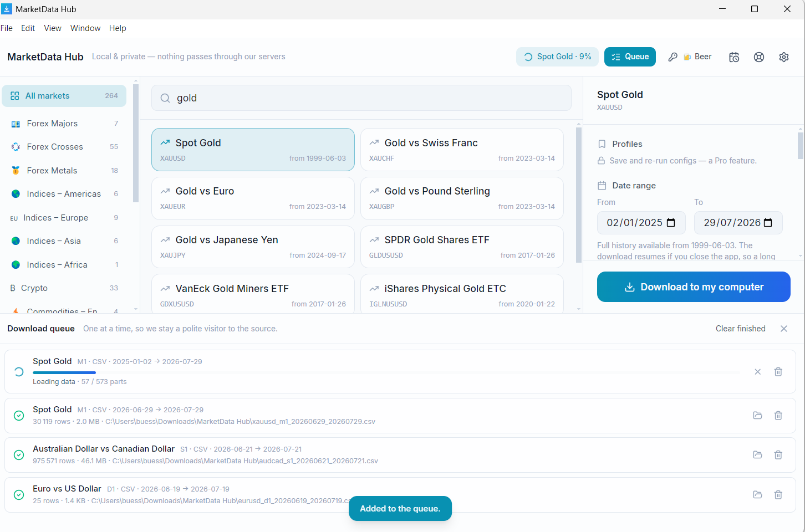Screen dimensions: 805x532
Task: Open the scheduled downloads calendar-clock icon
Action: [x=734, y=57]
